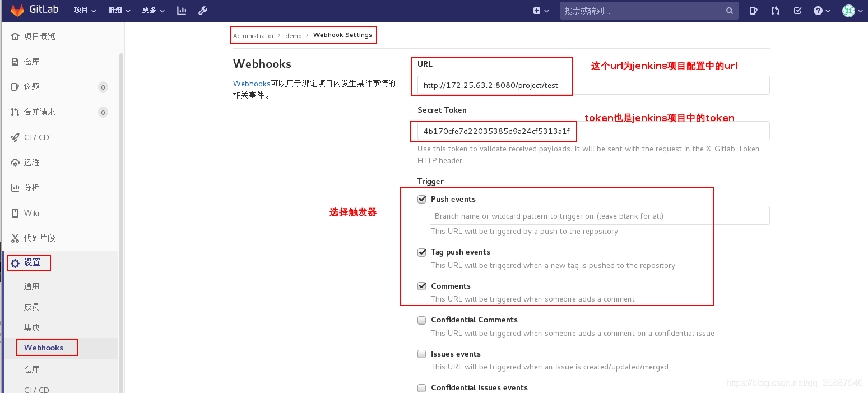The width and height of the screenshot is (868, 393).
Task: Click the sidebar vertical scrollbar
Action: (122, 223)
